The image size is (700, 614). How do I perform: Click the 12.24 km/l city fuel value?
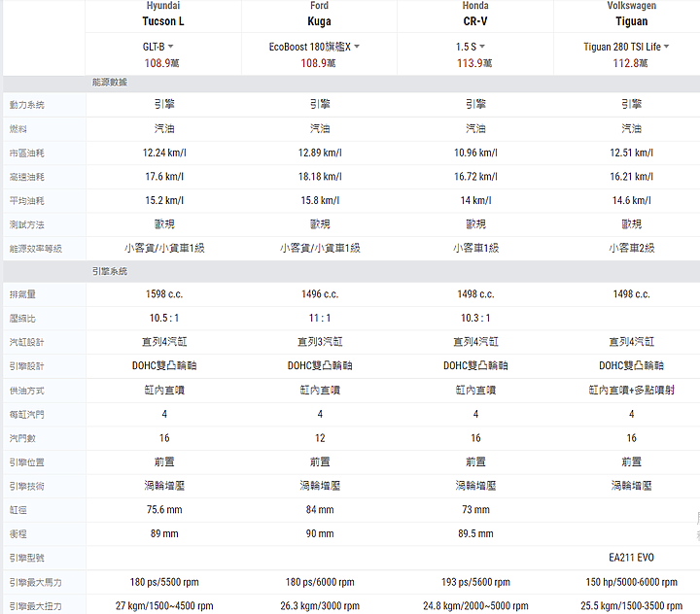click(164, 153)
